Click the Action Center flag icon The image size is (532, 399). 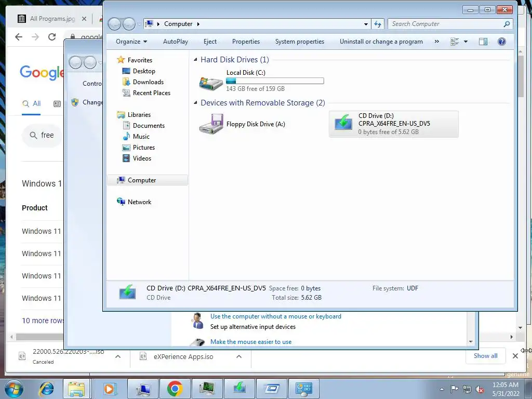tap(454, 389)
